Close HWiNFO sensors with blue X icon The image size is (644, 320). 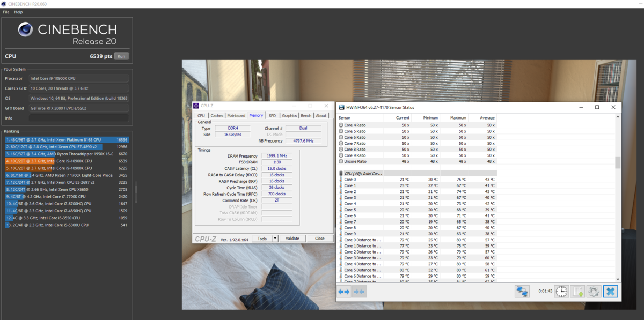610,292
